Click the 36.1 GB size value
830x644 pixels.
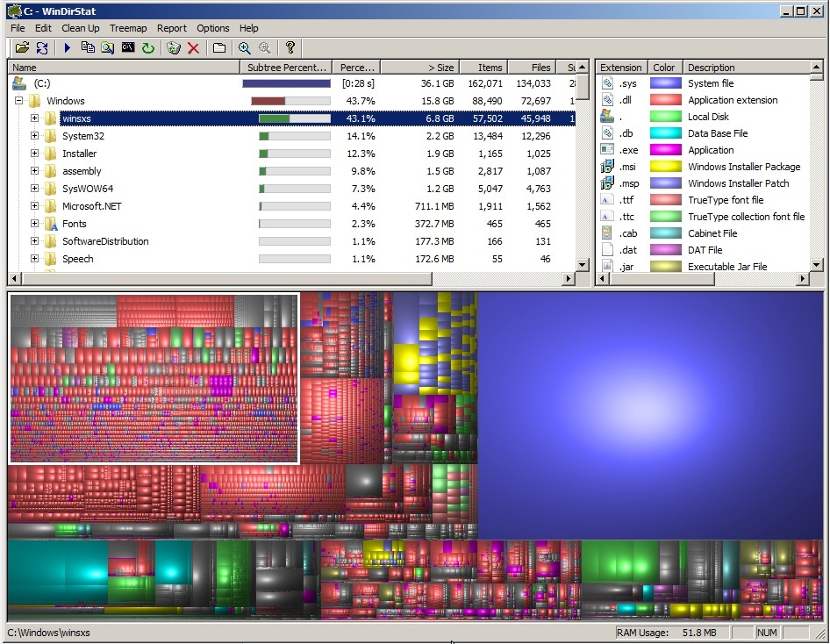point(437,83)
